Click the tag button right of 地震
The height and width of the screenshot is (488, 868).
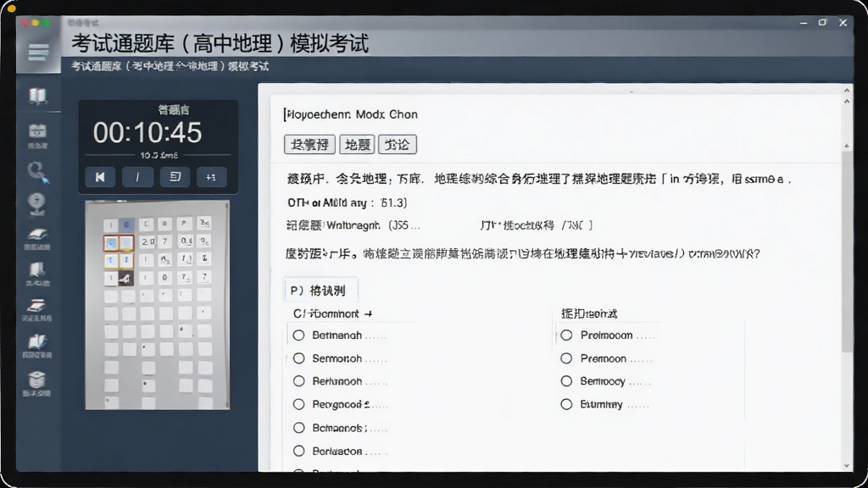(397, 145)
